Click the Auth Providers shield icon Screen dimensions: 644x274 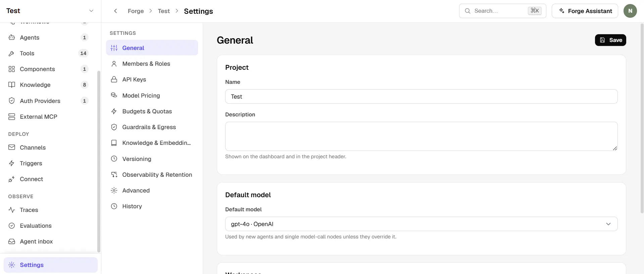point(12,101)
